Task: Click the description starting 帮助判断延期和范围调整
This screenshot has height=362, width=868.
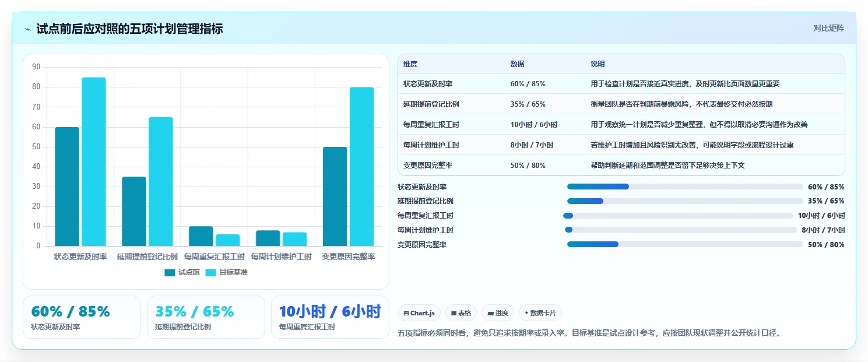Action: tap(667, 166)
